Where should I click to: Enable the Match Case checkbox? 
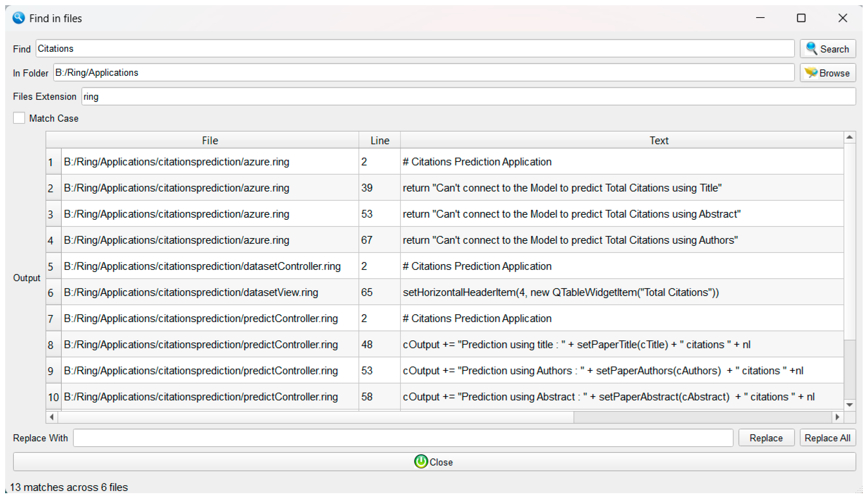click(19, 118)
